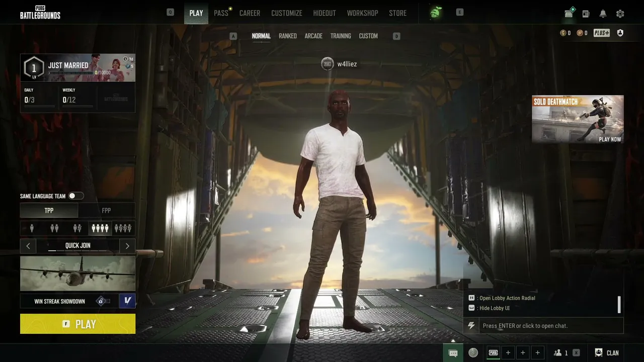The width and height of the screenshot is (644, 362).
Task: Click the first plus party invite slot
Action: (508, 353)
